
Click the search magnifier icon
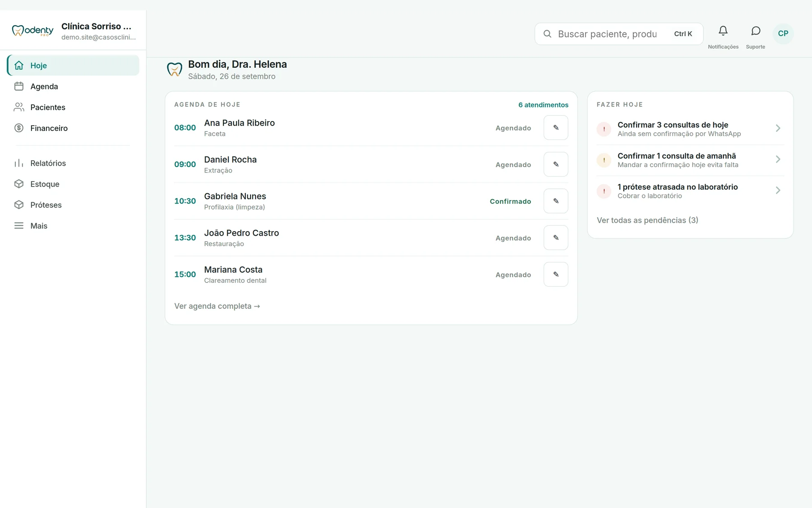point(547,34)
